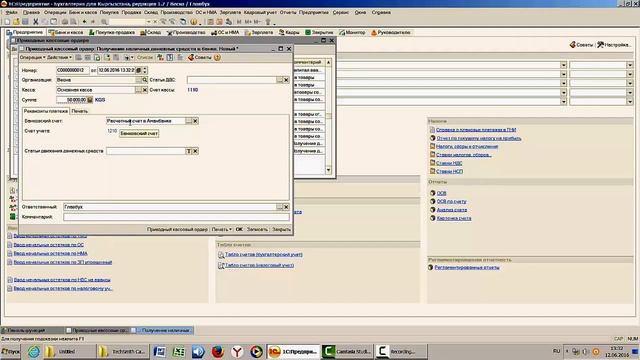This screenshot has height=360, width=640.
Task: Switch to the Банк и касса panel tab
Action: (65, 32)
